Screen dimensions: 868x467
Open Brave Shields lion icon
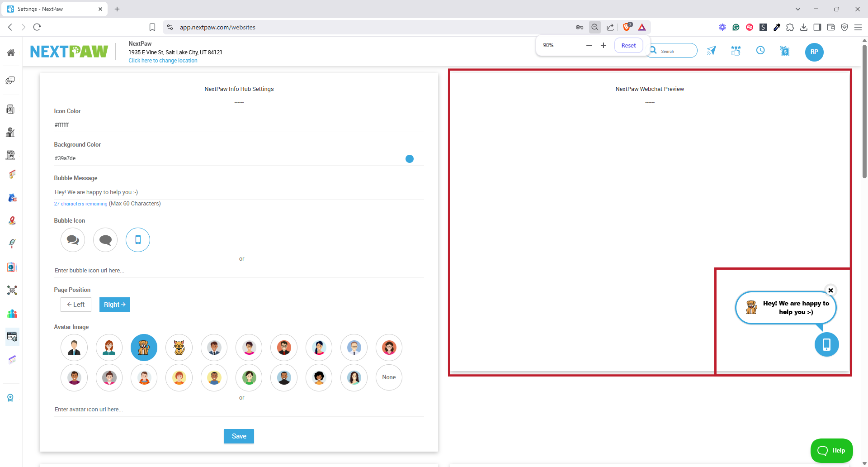pos(627,27)
